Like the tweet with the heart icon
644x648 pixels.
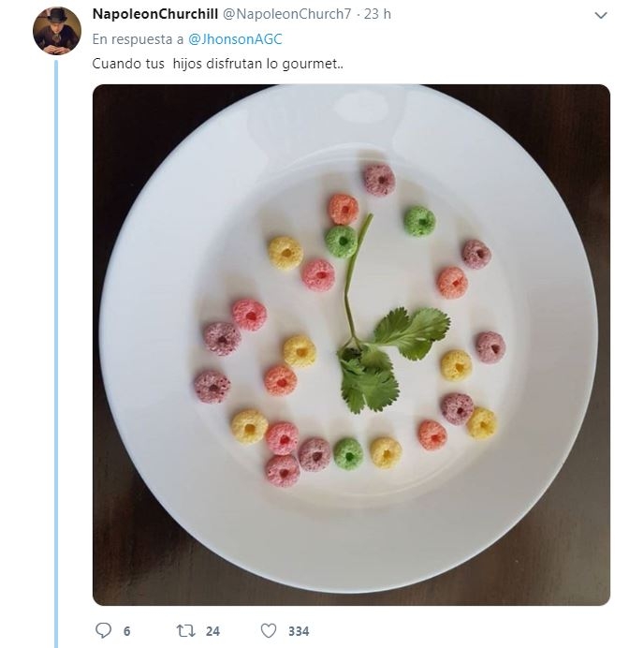pyautogui.click(x=269, y=630)
